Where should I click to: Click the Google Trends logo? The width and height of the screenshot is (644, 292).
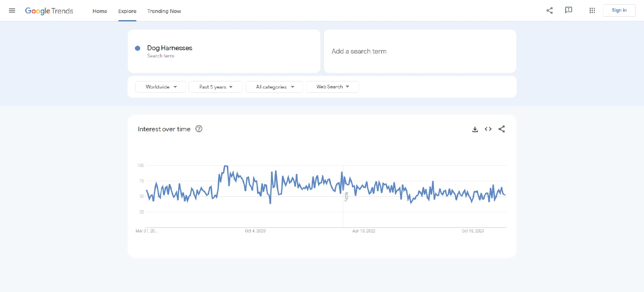[x=49, y=11]
